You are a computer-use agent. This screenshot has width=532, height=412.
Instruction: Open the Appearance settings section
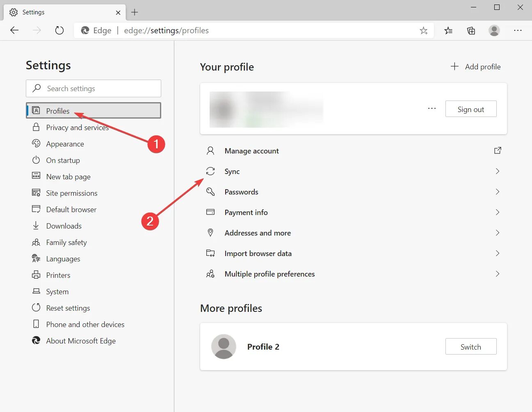(x=65, y=144)
